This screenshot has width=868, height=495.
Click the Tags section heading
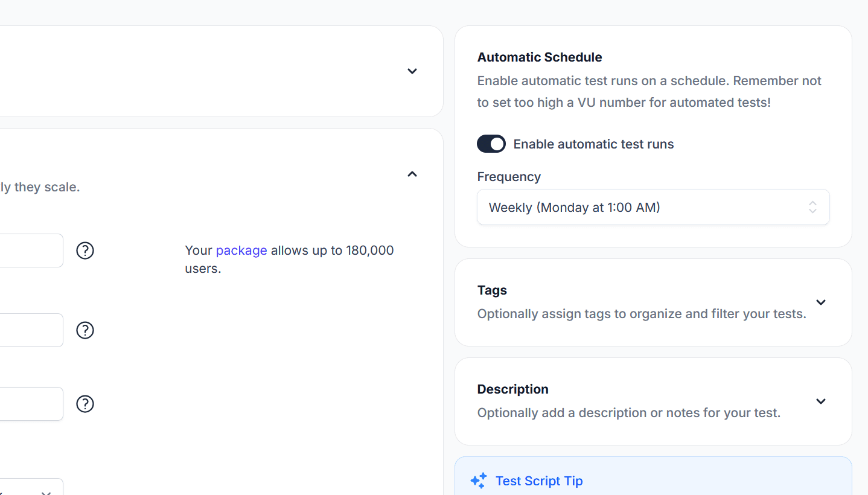point(492,290)
